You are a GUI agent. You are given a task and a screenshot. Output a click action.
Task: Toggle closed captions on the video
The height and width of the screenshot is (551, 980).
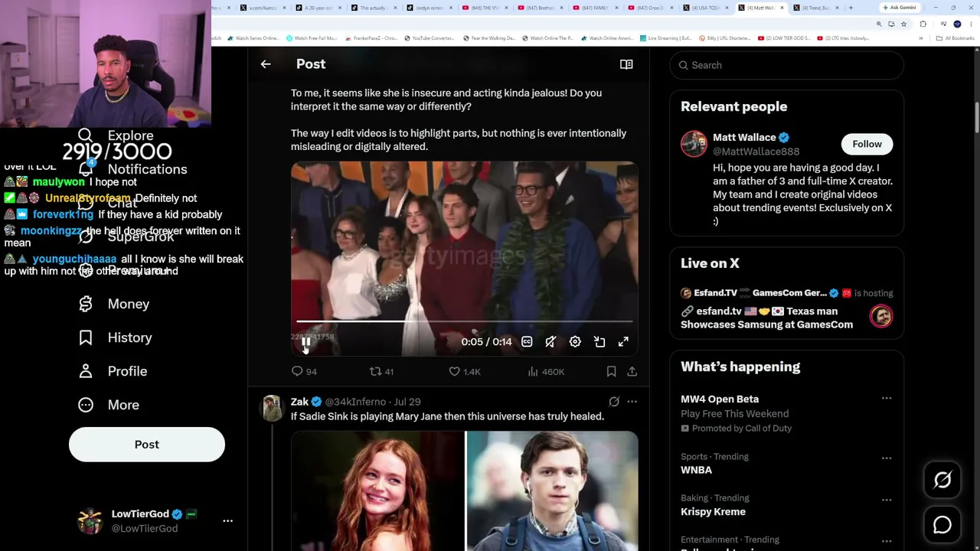tap(527, 342)
